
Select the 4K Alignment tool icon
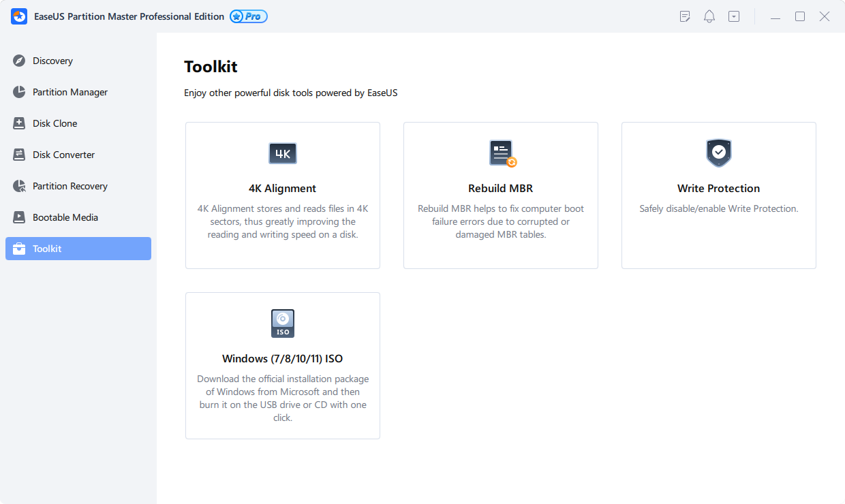(x=282, y=153)
